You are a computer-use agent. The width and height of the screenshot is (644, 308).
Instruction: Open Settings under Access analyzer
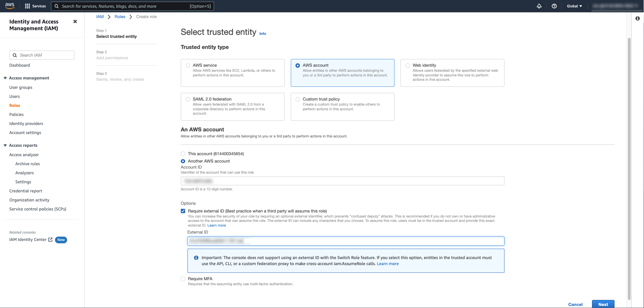[23, 182]
